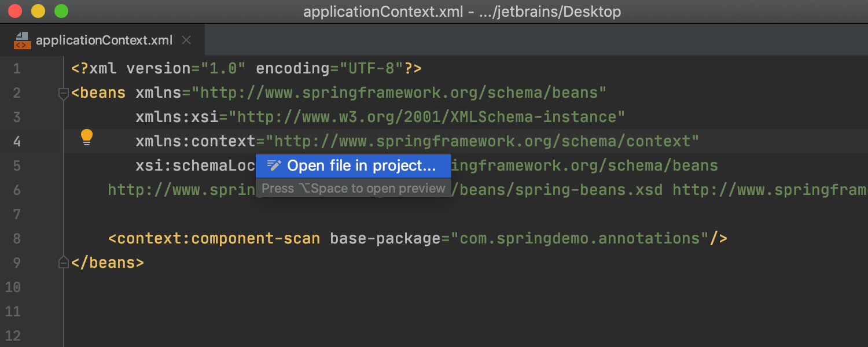The width and height of the screenshot is (868, 347).
Task: Click the yellow intention lightbulb icon
Action: [x=86, y=137]
